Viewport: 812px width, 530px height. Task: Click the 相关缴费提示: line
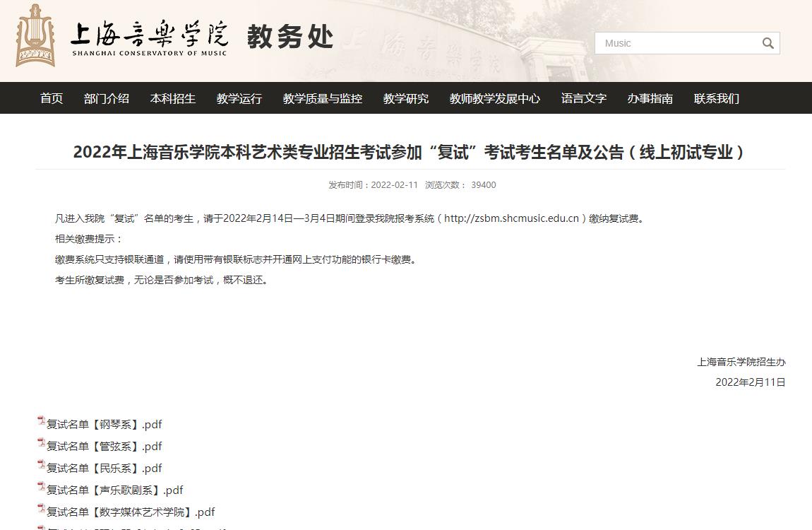point(90,239)
